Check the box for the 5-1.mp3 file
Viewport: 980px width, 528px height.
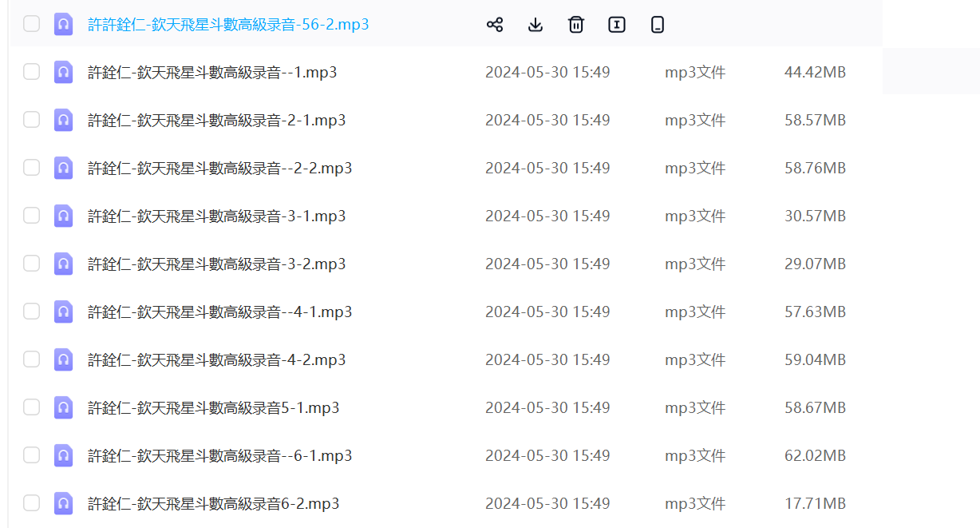click(31, 407)
